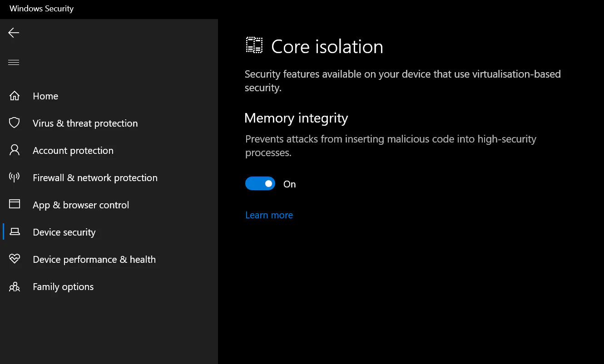Click the Home house icon
This screenshot has width=604, height=364.
click(x=14, y=95)
